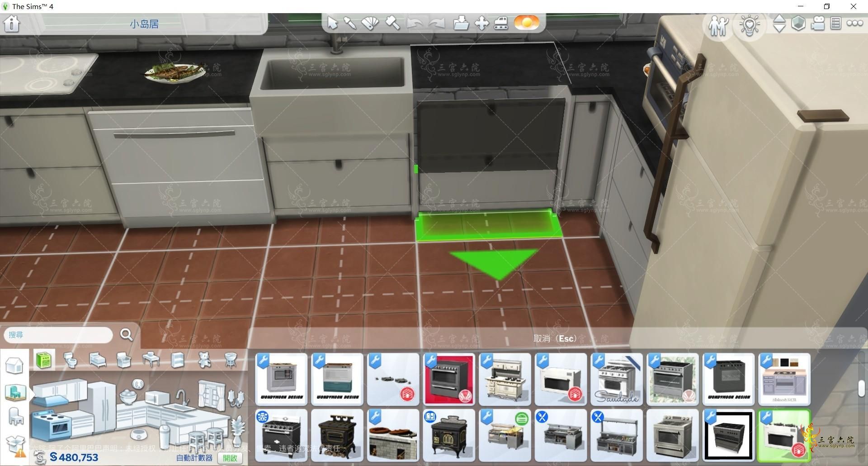Choose the Study bookshelf category
868x466 pixels.
pos(177,360)
